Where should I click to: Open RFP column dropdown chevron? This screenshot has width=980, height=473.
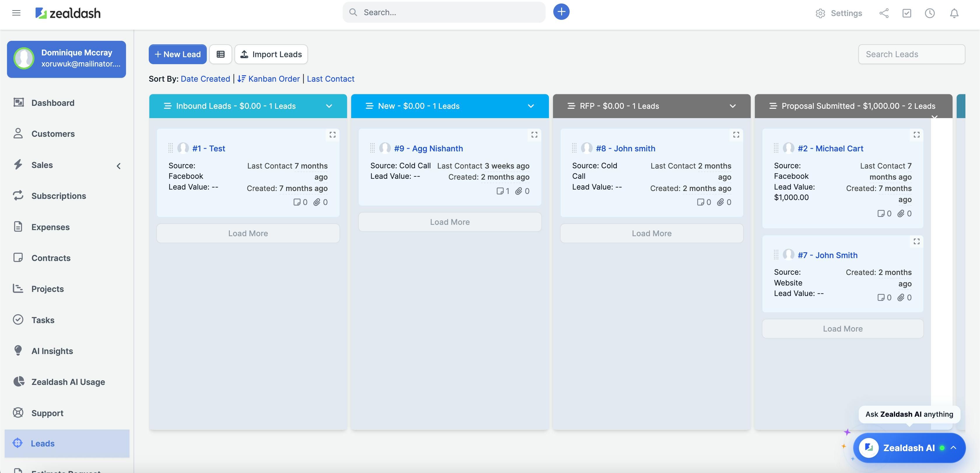pos(732,106)
